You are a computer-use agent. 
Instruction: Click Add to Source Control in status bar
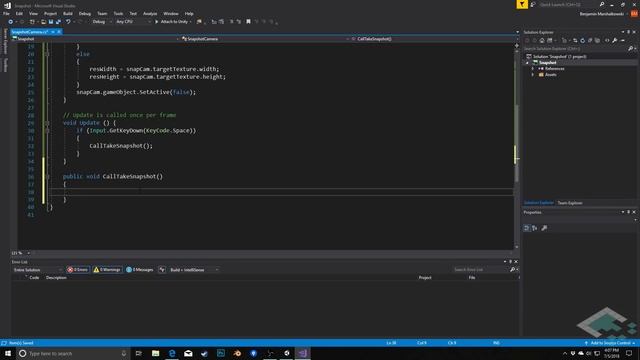(610, 343)
